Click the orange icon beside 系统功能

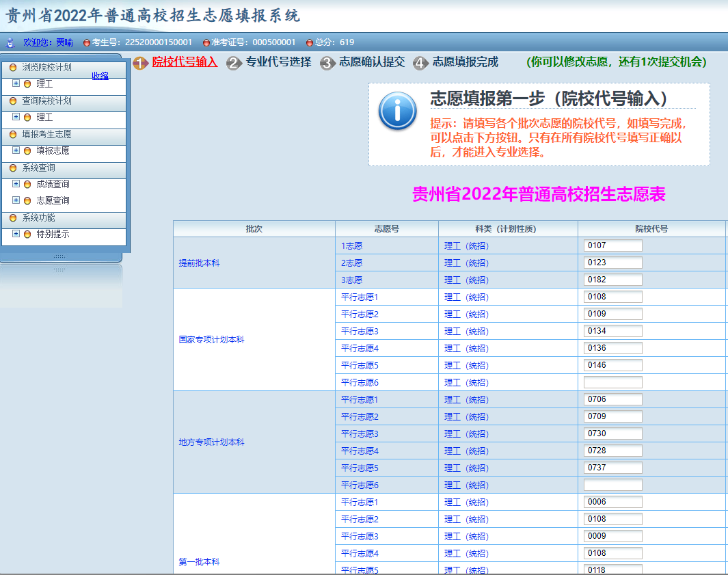coord(13,218)
